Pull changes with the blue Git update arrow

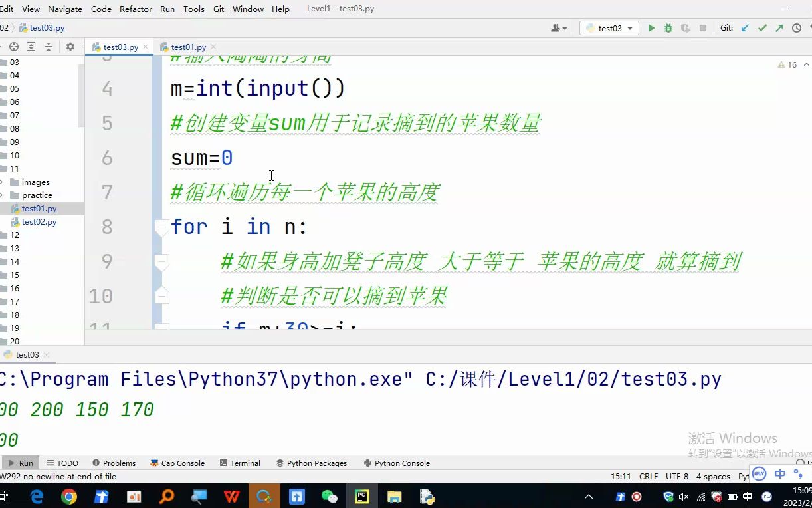pyautogui.click(x=743, y=28)
